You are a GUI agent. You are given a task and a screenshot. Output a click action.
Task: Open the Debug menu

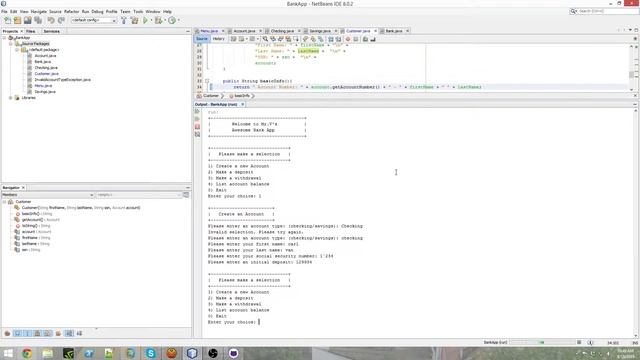97,11
